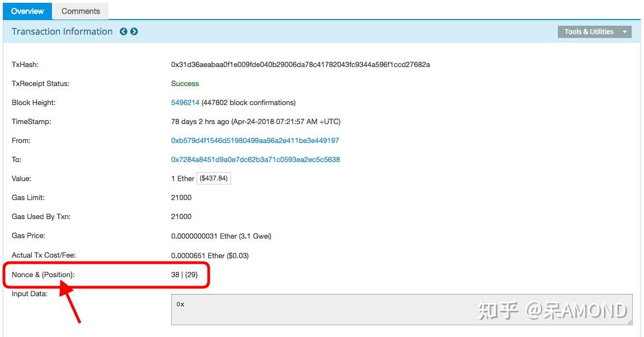The width and height of the screenshot is (644, 337).
Task: Click the Gas Limit: label
Action: [29, 197]
